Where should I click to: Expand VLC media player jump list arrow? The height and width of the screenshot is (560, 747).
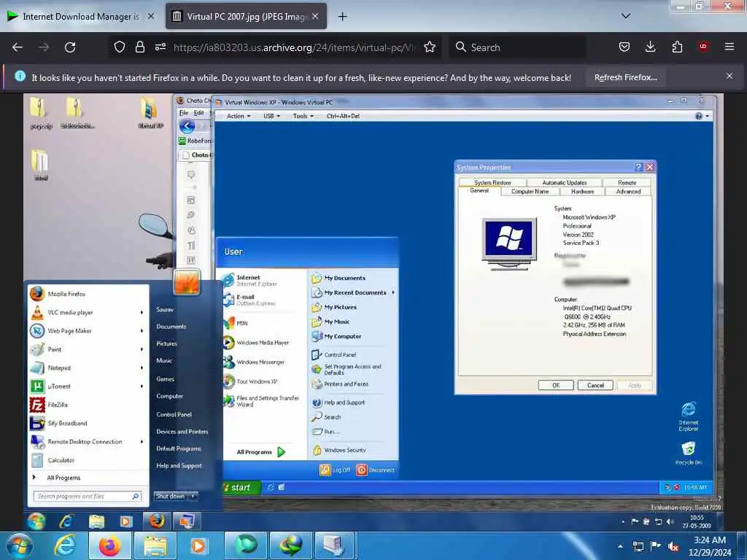click(142, 312)
